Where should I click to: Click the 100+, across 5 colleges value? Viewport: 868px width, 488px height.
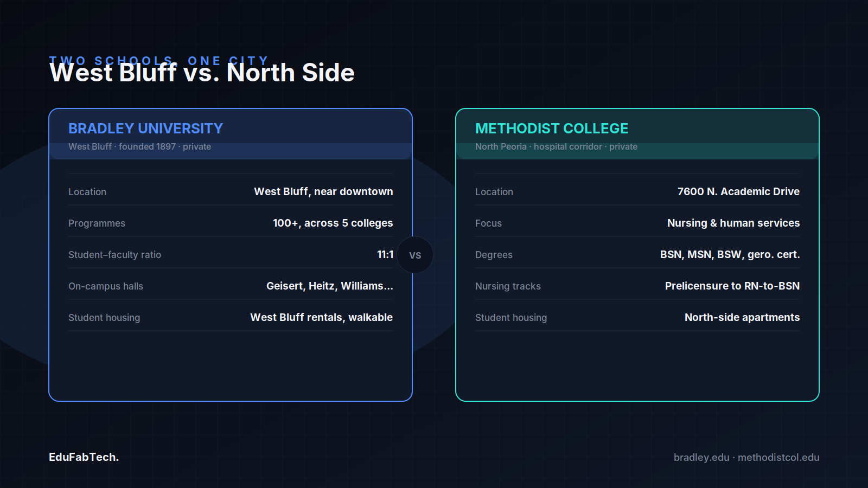pyautogui.click(x=333, y=223)
